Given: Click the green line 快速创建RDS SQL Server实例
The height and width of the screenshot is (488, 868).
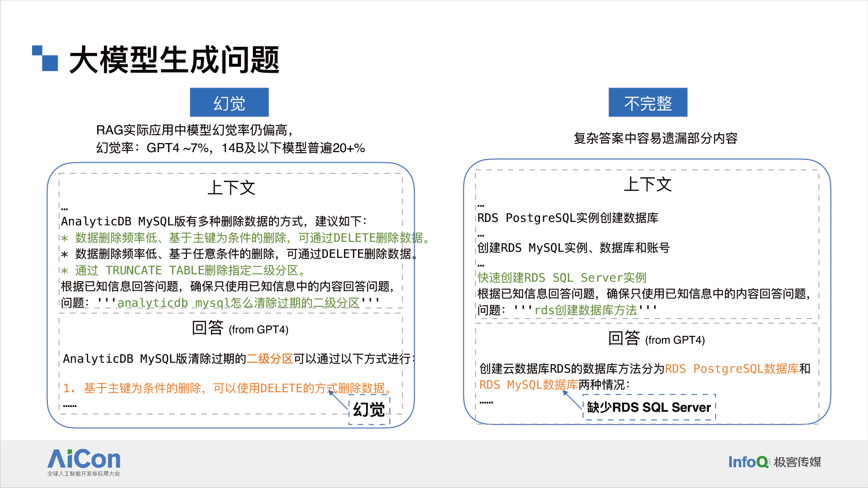Looking at the screenshot, I should pyautogui.click(x=562, y=278).
